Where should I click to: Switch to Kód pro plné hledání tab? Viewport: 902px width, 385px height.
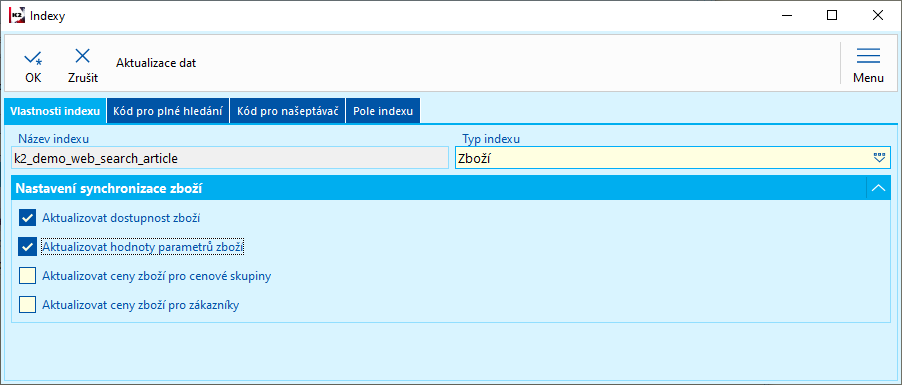tap(168, 111)
